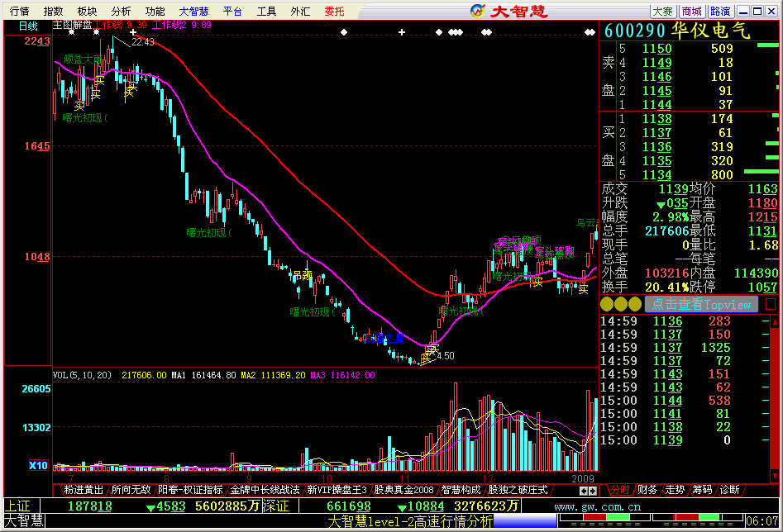Click the 日线 period label
783x532 pixels.
pyautogui.click(x=28, y=26)
